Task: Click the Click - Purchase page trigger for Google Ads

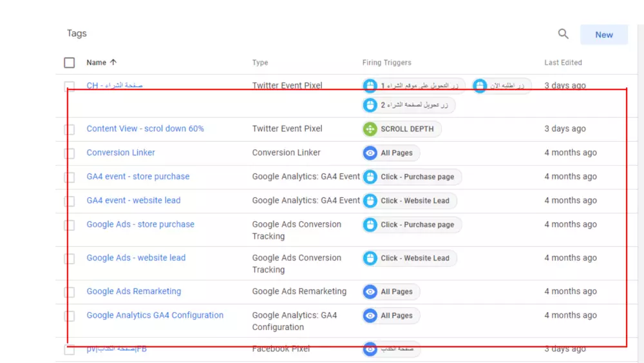Action: click(x=412, y=224)
